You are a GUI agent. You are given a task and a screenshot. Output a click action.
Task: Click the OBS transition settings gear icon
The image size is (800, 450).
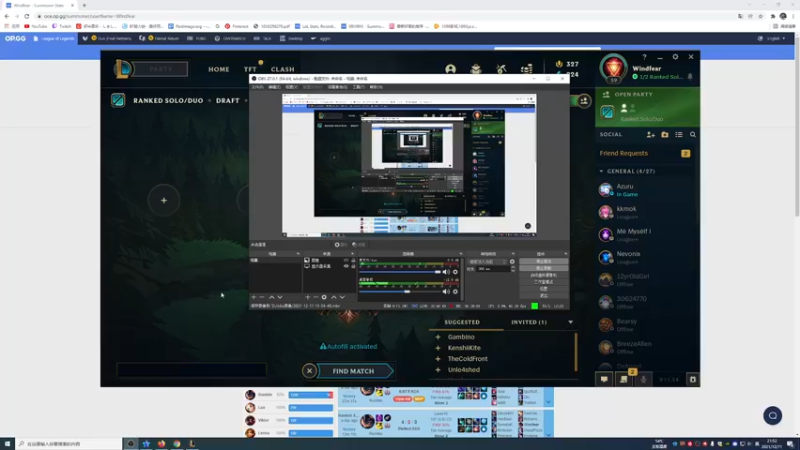click(512, 262)
